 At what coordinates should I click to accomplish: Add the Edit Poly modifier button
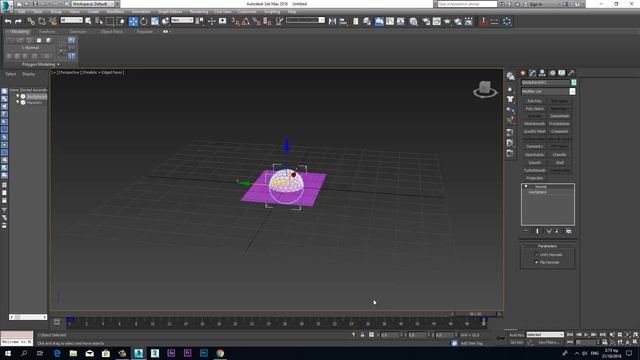coord(534,101)
